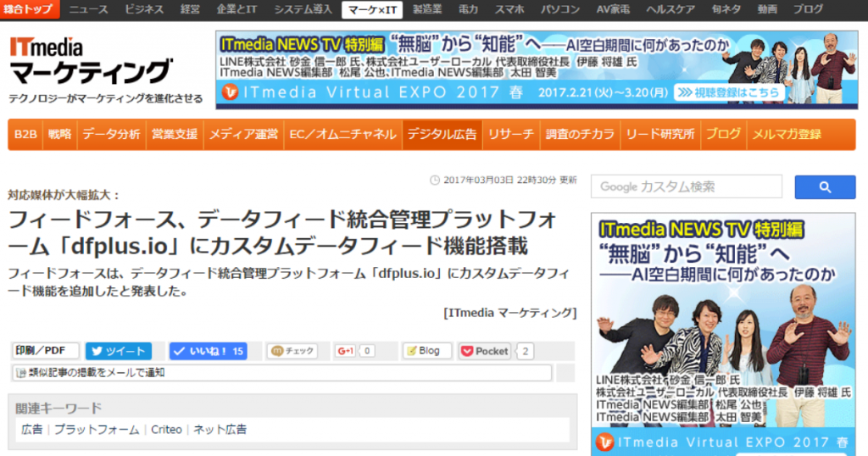Open the B2B category

25,135
